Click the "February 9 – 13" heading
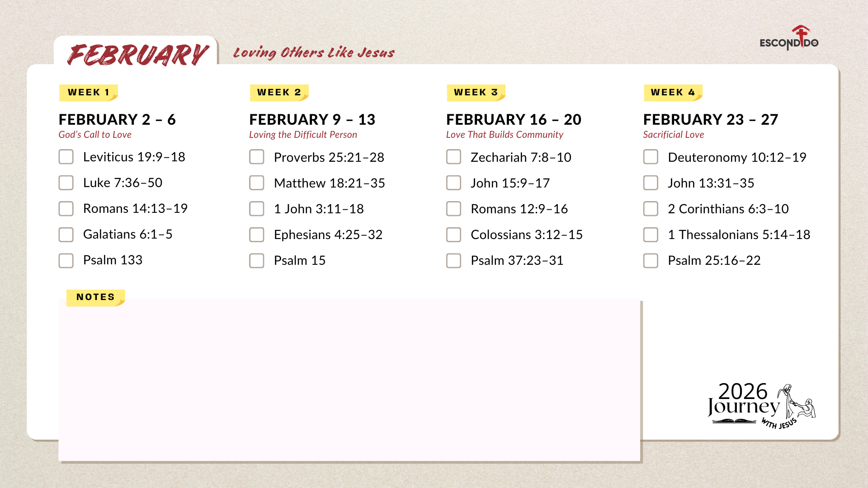Viewport: 868px width, 488px height. click(x=312, y=120)
